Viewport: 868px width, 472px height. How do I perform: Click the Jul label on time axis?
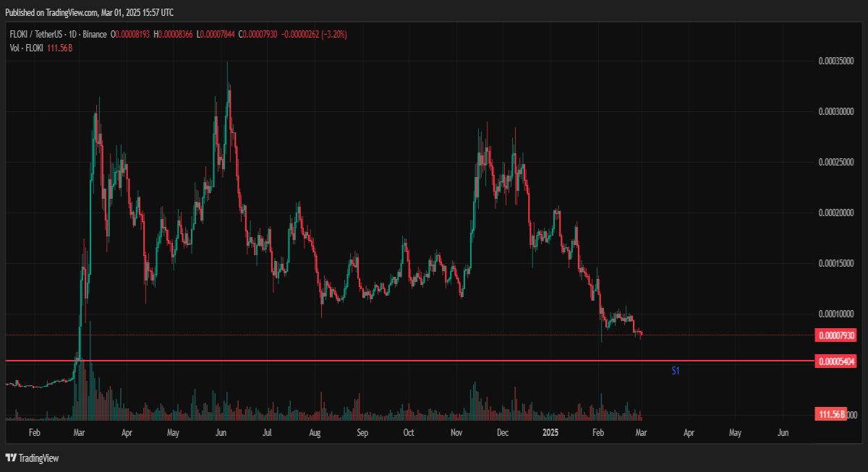pos(268,433)
